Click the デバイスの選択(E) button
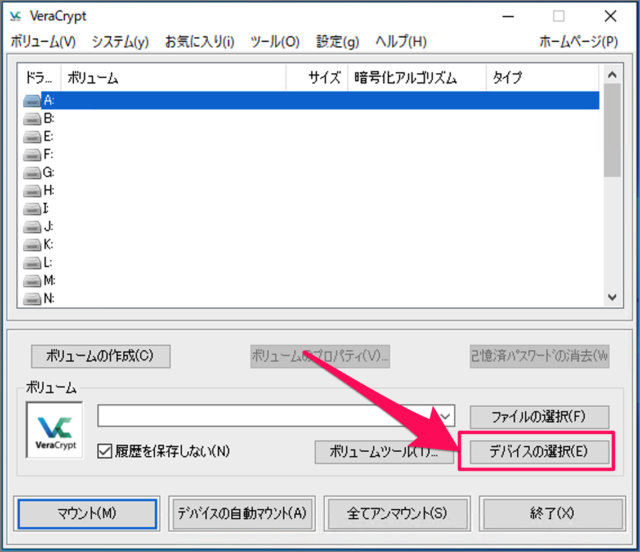Viewport: 640px width, 552px height. point(539,451)
